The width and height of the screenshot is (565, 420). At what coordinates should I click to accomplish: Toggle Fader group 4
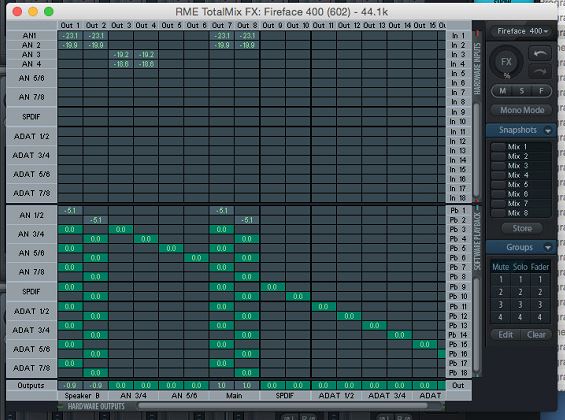540,317
